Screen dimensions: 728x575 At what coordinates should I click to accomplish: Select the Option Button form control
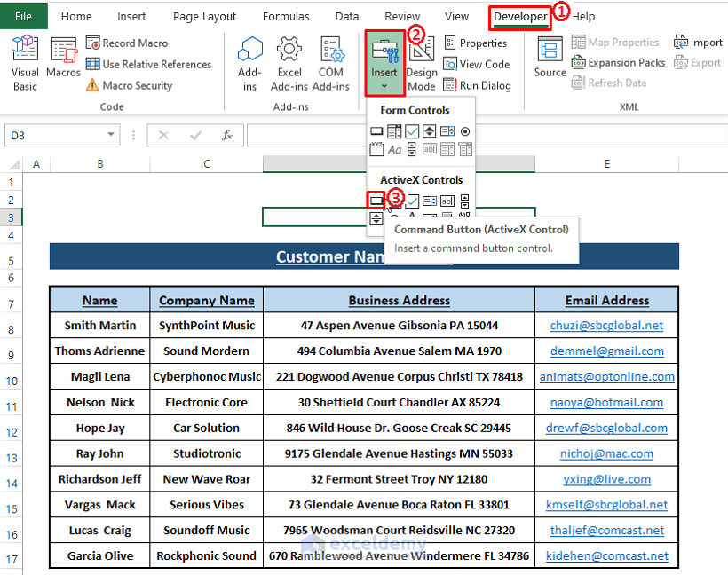(465, 130)
